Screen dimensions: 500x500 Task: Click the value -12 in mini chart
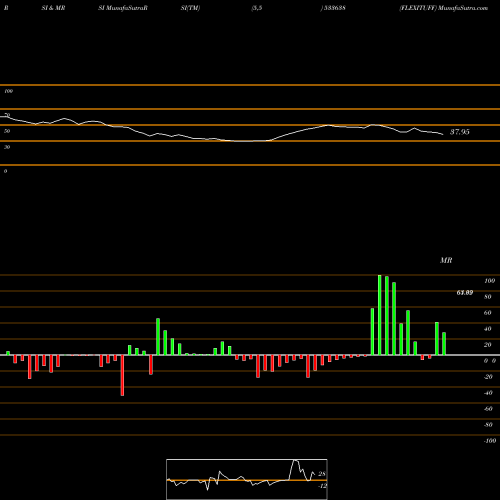pyautogui.click(x=322, y=486)
